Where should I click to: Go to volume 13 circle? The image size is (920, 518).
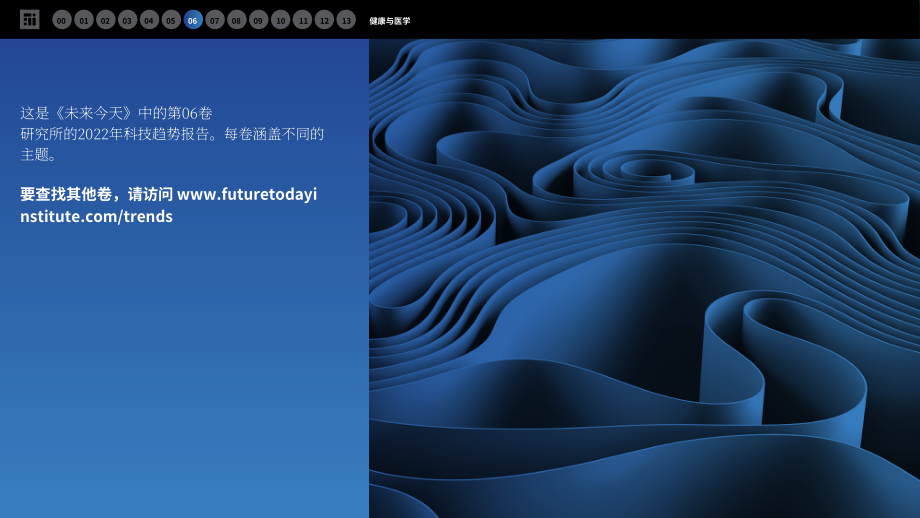click(346, 20)
